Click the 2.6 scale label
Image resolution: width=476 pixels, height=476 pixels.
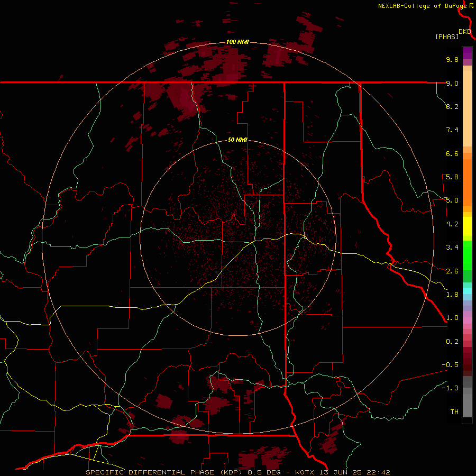pyautogui.click(x=452, y=271)
